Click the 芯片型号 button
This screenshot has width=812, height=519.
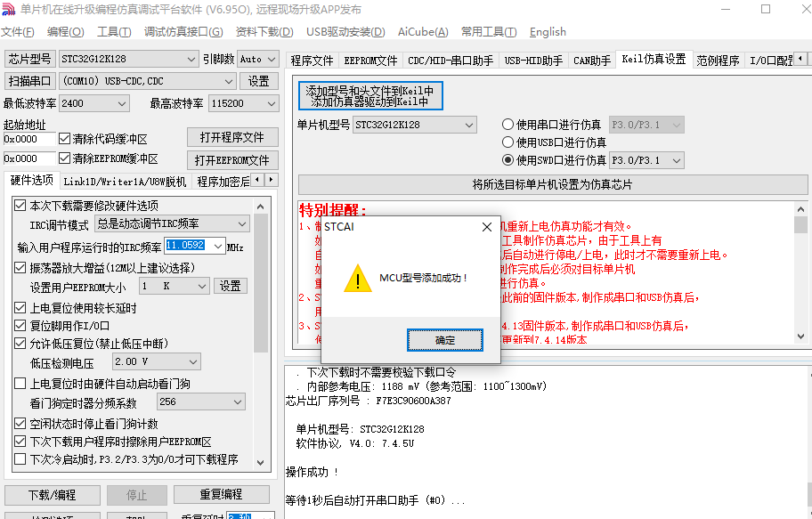tap(29, 59)
